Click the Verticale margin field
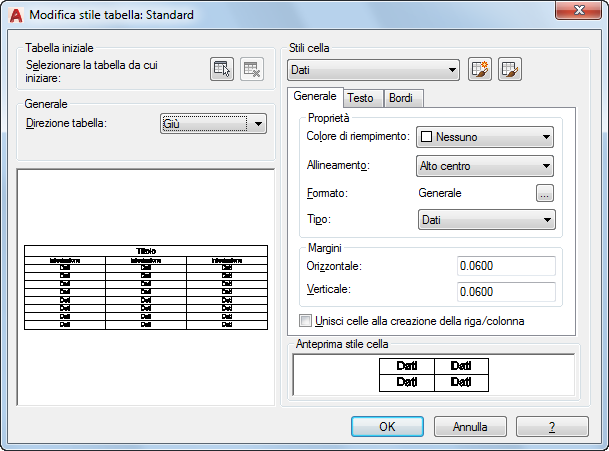This screenshot has width=609, height=451. pyautogui.click(x=506, y=292)
